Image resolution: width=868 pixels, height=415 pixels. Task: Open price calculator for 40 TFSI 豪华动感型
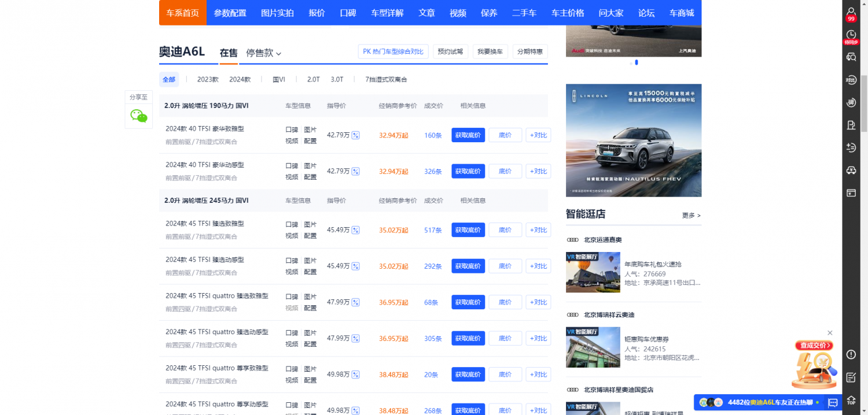[356, 171]
